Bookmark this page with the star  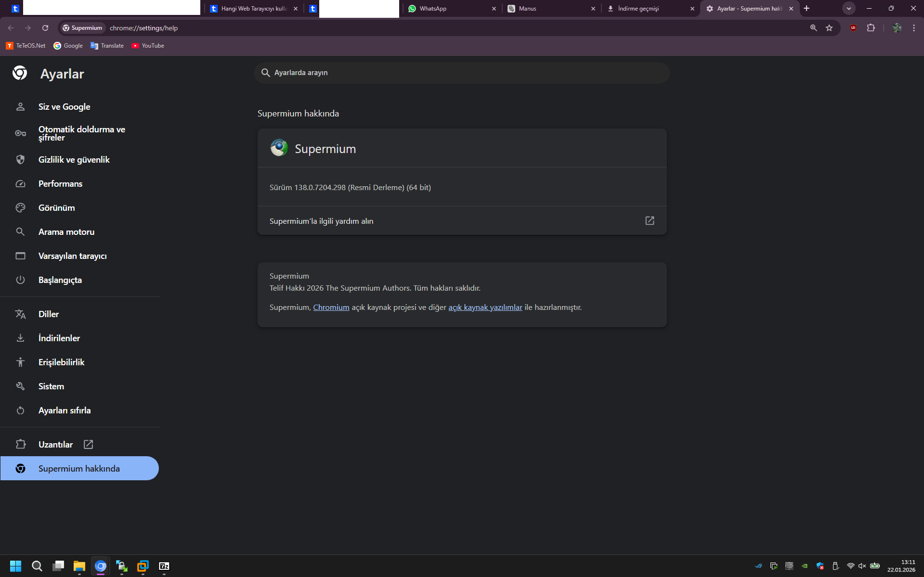[829, 28]
